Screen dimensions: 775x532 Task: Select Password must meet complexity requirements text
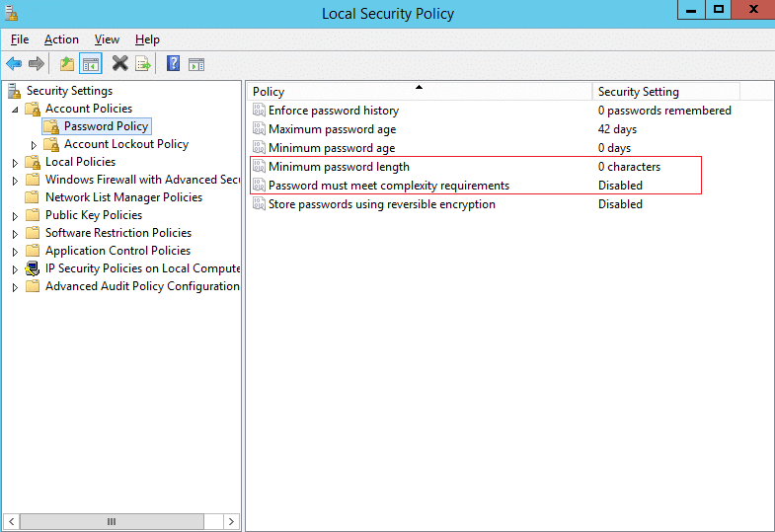coord(389,186)
